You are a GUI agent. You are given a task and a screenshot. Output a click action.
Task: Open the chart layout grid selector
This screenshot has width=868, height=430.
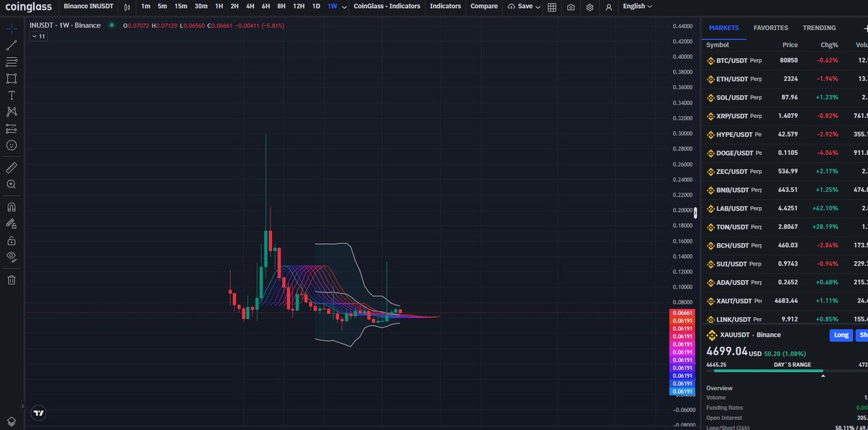click(x=552, y=7)
